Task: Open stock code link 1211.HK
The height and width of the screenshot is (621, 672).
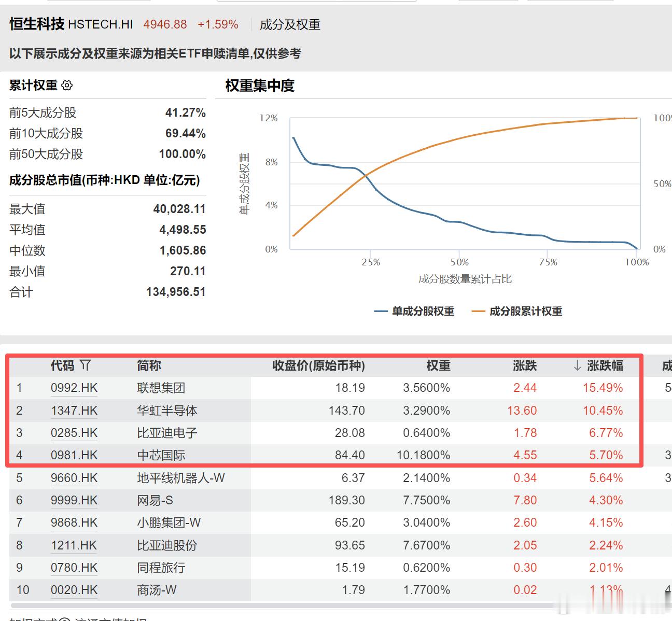Action: click(x=74, y=545)
